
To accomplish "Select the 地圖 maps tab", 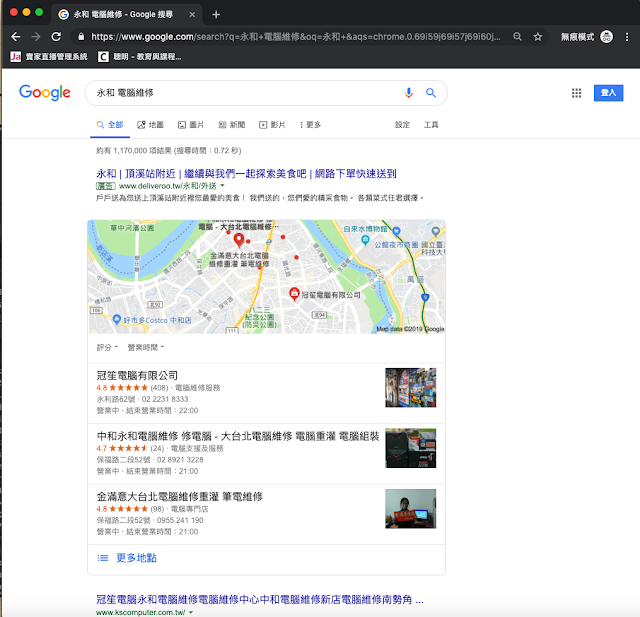I will (x=150, y=125).
